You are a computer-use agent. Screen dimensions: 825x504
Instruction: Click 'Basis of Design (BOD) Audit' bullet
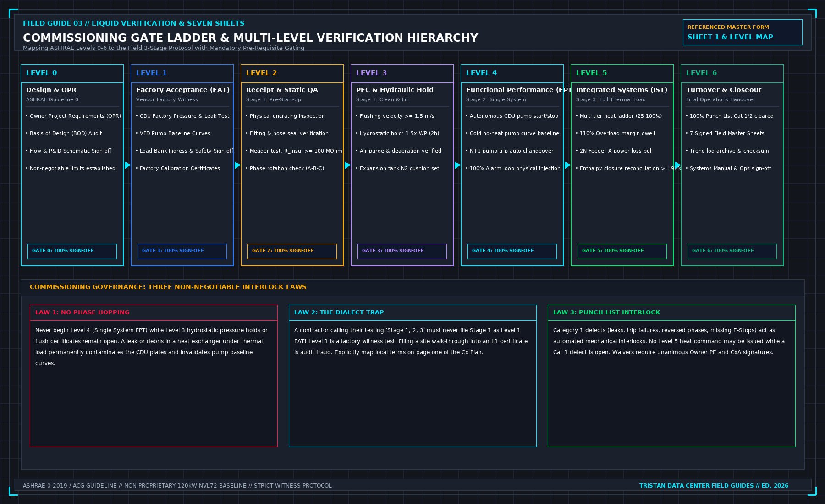click(64, 134)
